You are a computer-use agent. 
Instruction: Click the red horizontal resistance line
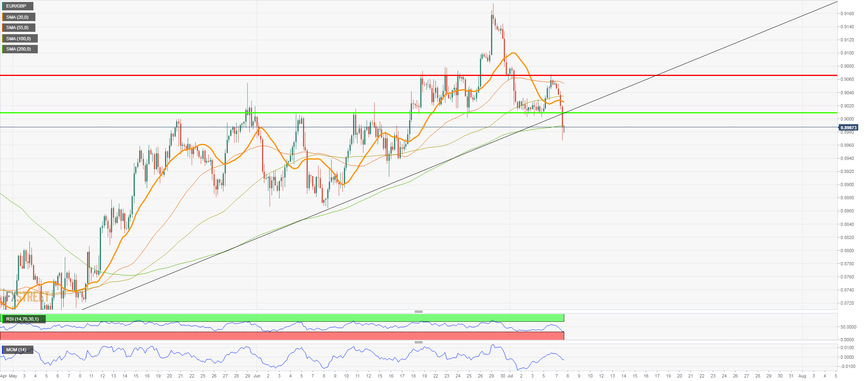tap(418, 75)
